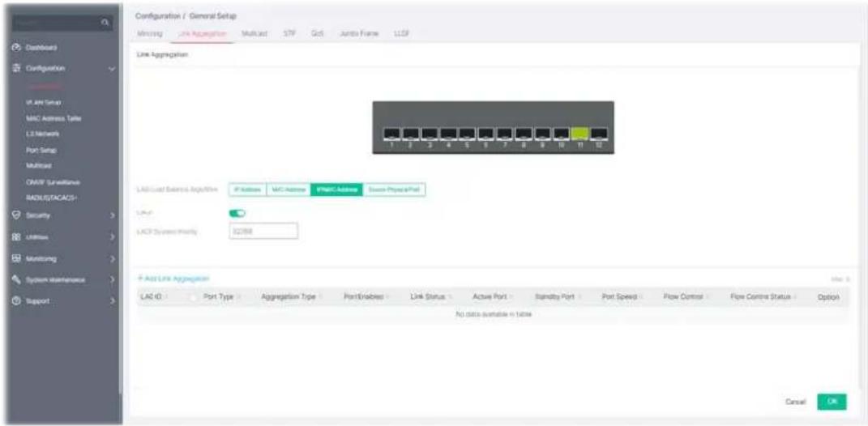Switch to the Link Aggregation tab
Image resolution: width=868 pixels, height=426 pixels.
(x=203, y=34)
